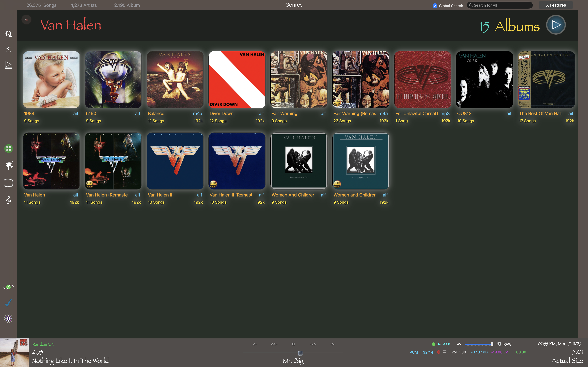Open the green four-dot grid icon

8,149
